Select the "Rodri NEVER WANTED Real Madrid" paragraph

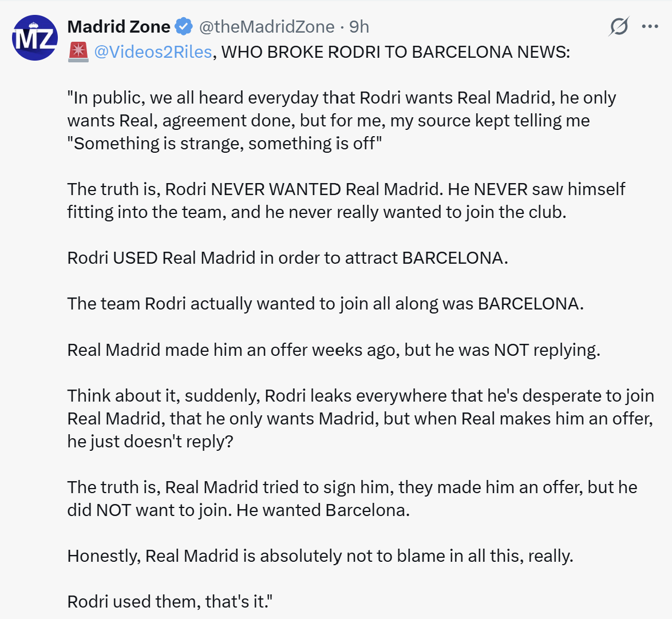[x=346, y=200]
